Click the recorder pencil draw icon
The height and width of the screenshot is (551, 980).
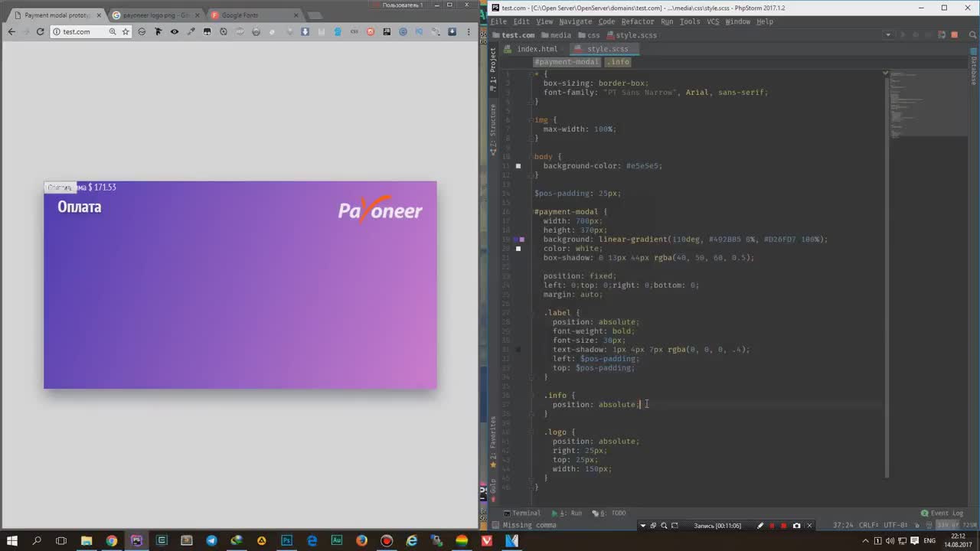(760, 526)
